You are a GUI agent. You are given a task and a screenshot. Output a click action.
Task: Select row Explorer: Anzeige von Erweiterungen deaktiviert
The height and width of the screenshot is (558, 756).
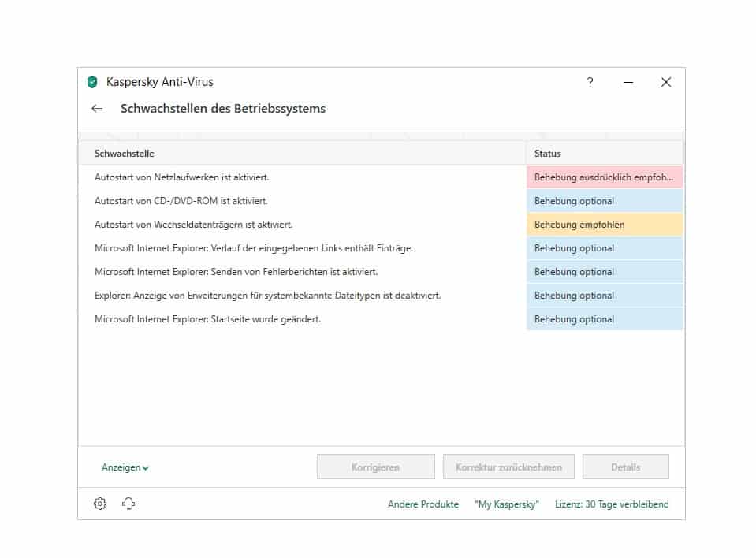pos(381,296)
